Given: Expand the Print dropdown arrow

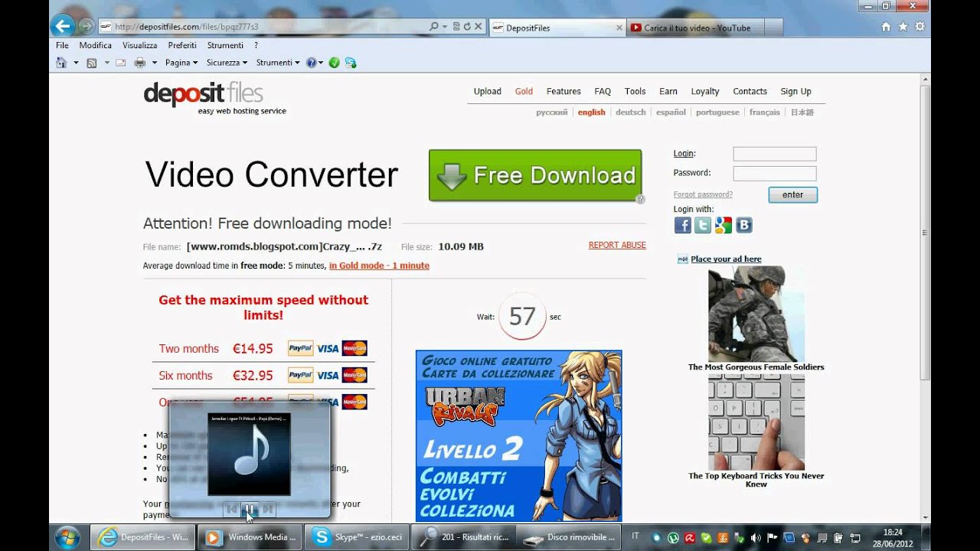Looking at the screenshot, I should point(155,63).
